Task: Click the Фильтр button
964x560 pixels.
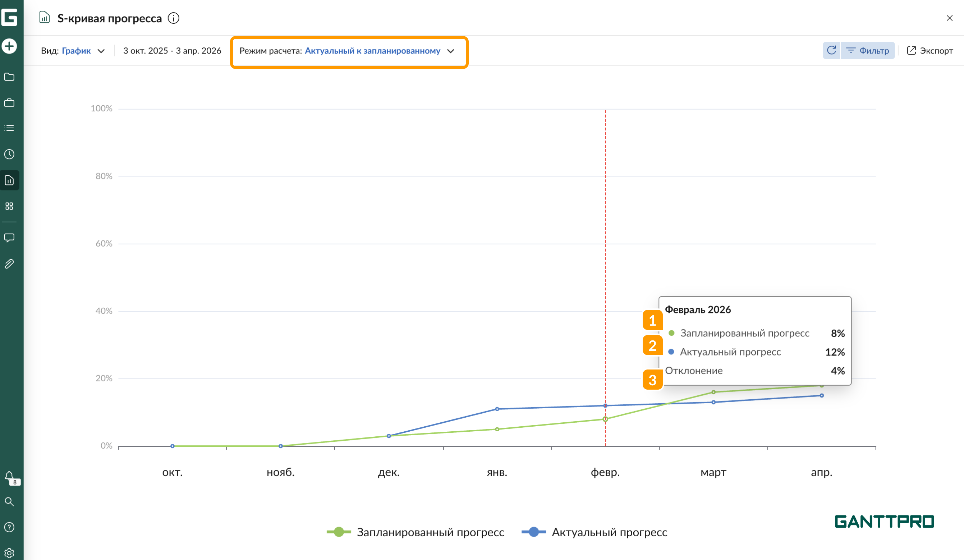Action: [x=867, y=50]
